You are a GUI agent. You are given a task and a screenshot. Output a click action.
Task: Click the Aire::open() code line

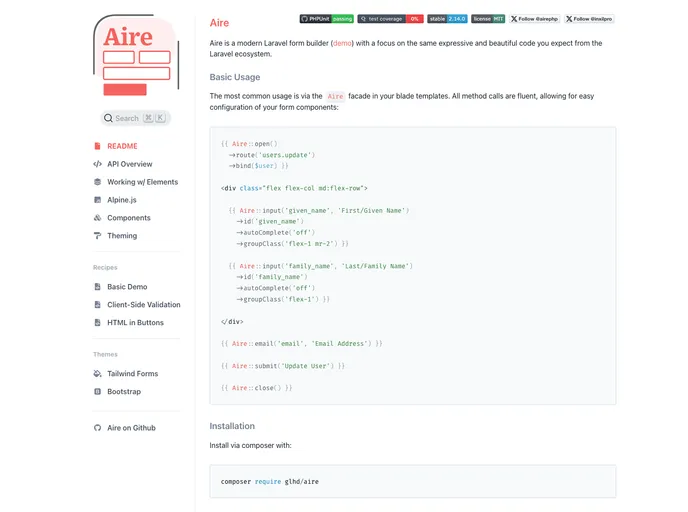click(249, 144)
